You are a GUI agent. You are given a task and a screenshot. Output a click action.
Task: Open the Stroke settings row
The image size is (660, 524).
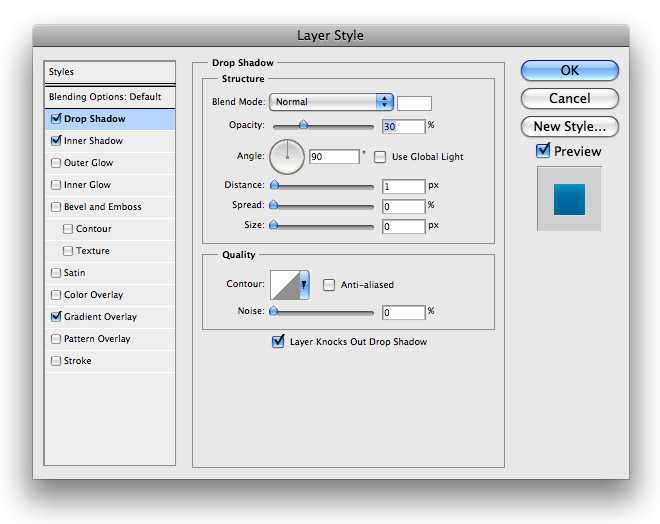110,361
